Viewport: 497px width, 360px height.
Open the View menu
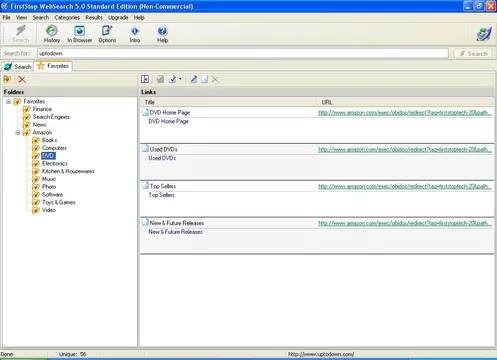click(x=21, y=17)
